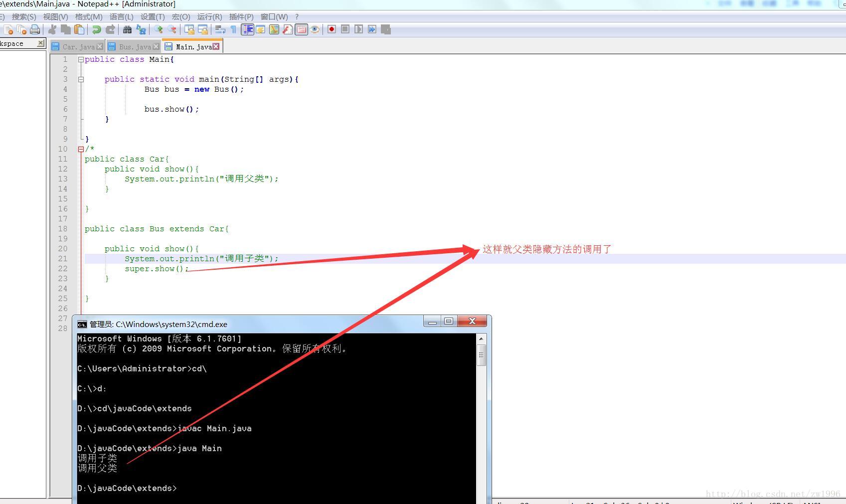
Task: Click the cmd window scrollbar thumb
Action: tap(481, 355)
